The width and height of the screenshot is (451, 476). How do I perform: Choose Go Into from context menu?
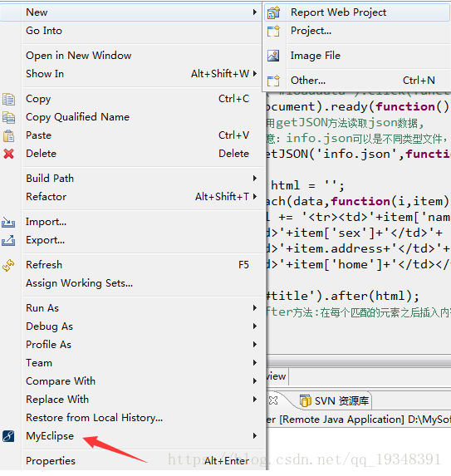pos(132,31)
